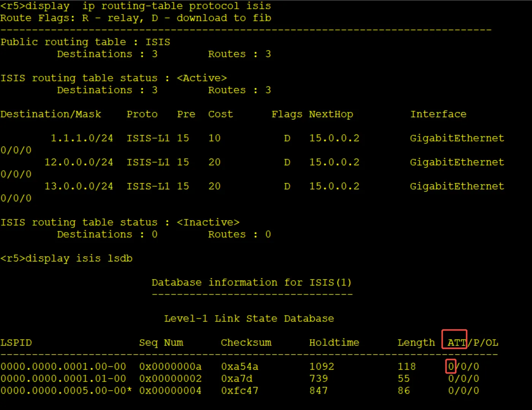Click "ISIS-L1" in the 1.1.1.0/24 row

click(148, 138)
